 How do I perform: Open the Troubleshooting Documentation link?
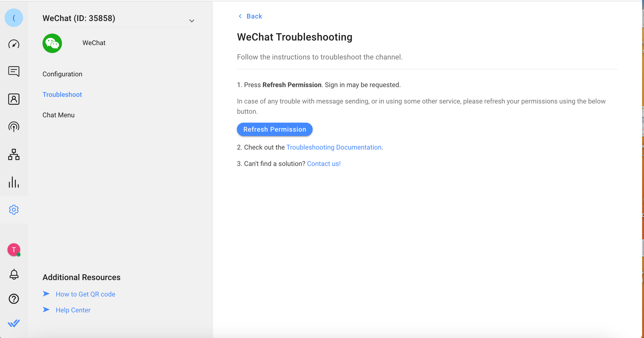tap(334, 147)
